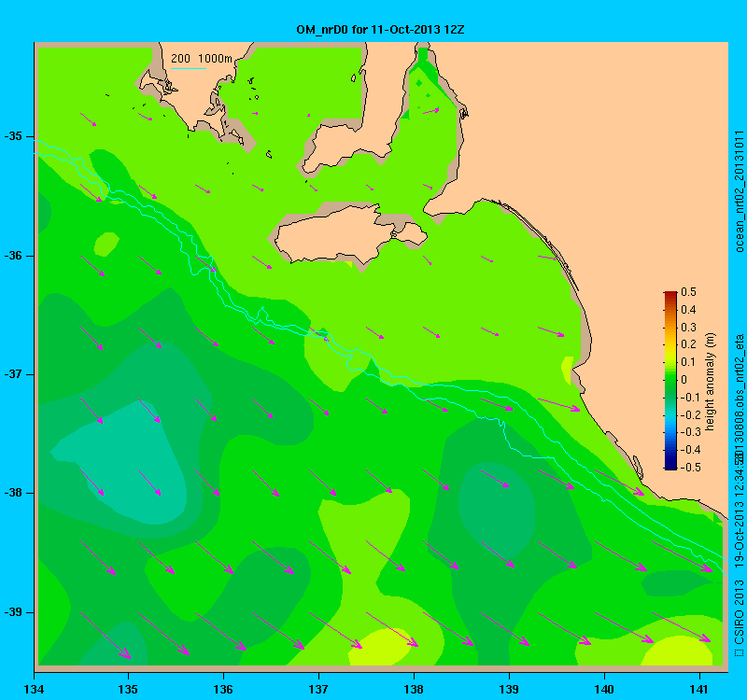This screenshot has width=747, height=700.
Task: Click the 136 longitude axis label
Action: click(x=223, y=689)
